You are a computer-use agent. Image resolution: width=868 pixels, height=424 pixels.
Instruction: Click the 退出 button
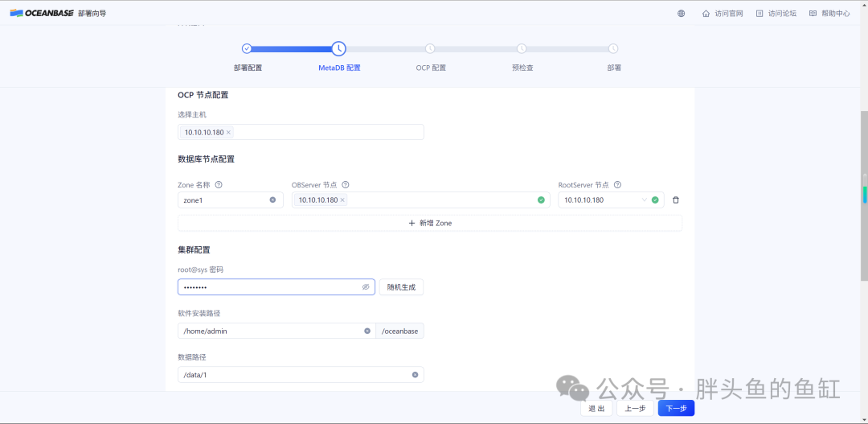tap(596, 409)
